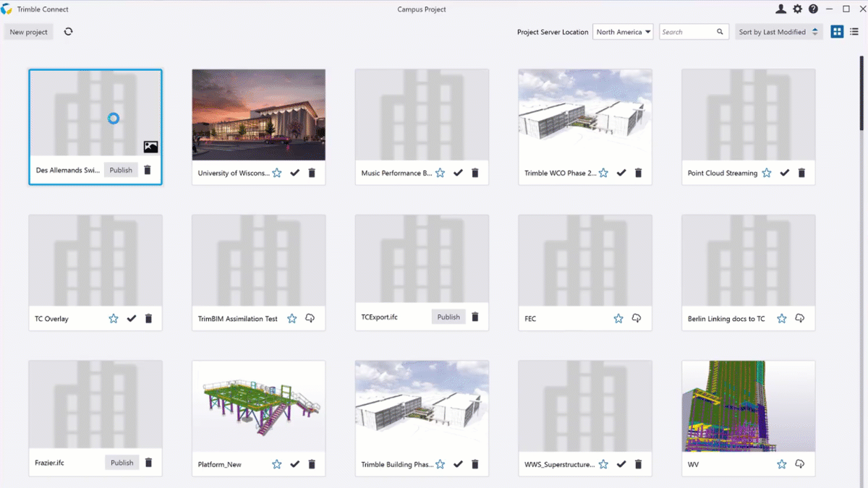Image resolution: width=868 pixels, height=488 pixels.
Task: Open the settings gear icon
Action: (x=797, y=9)
